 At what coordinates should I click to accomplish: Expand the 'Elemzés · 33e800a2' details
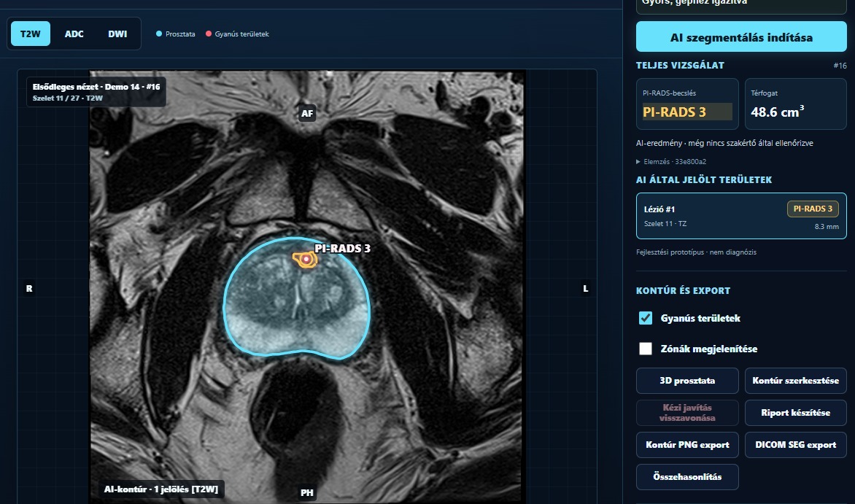[671, 161]
